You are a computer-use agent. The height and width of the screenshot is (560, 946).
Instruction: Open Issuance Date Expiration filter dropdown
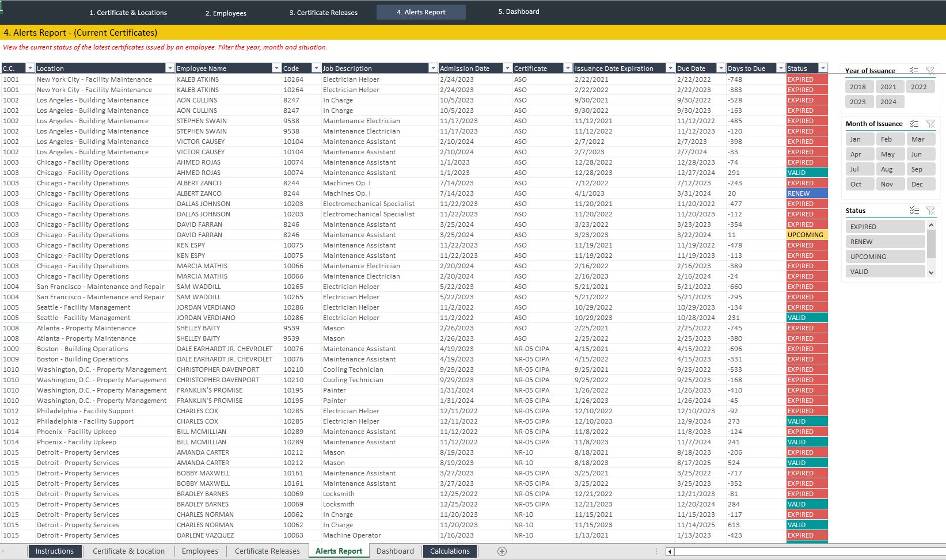pos(670,68)
